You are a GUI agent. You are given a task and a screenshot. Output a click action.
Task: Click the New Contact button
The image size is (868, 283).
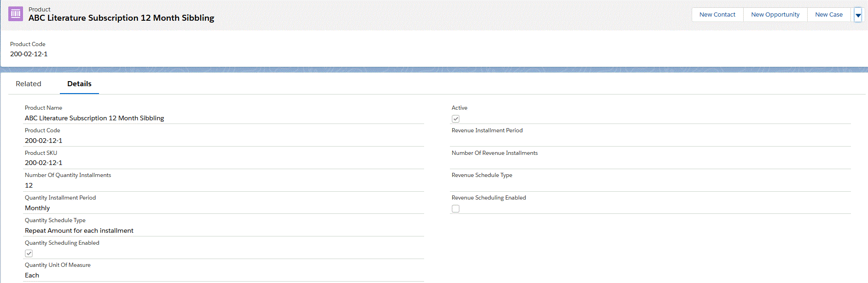click(717, 15)
